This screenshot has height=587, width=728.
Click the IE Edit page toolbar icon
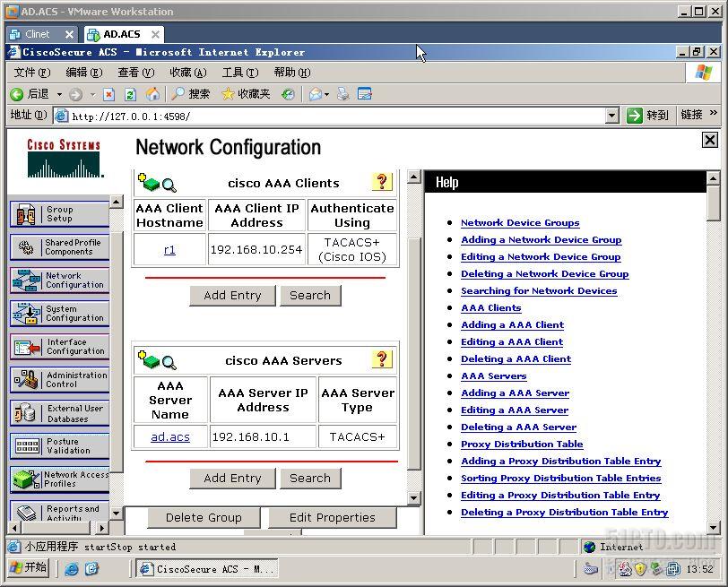(x=365, y=94)
